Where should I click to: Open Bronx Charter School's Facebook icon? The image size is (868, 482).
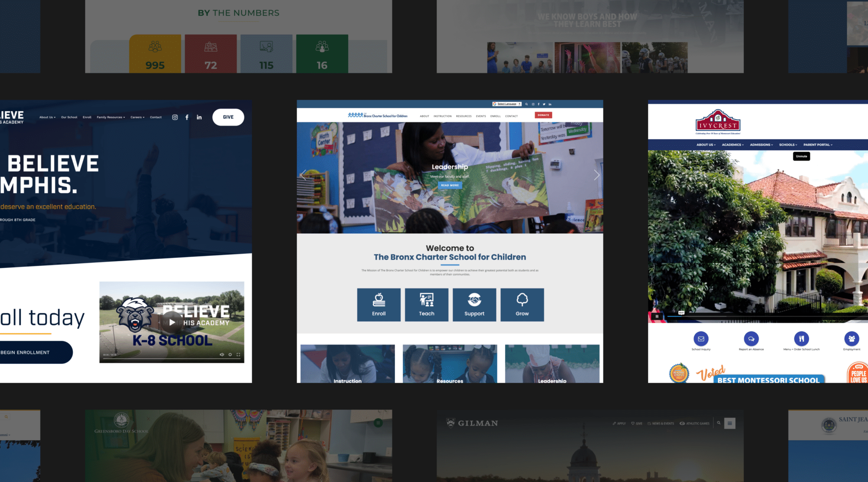539,104
